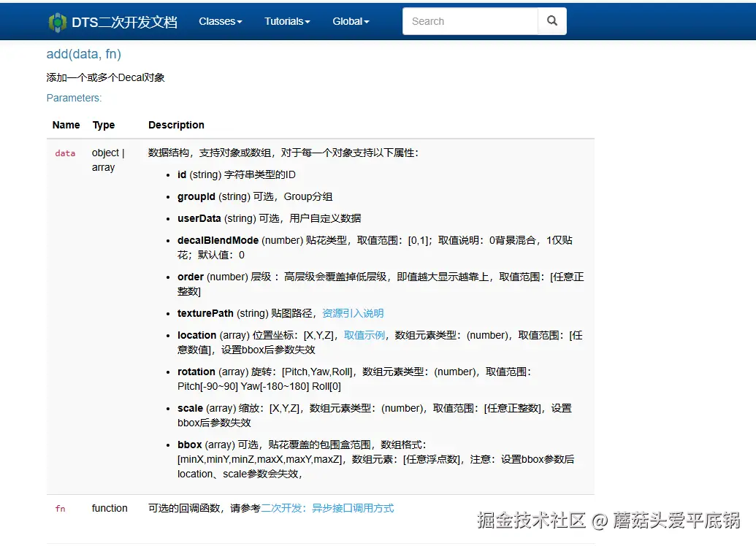This screenshot has width=756, height=546.
Task: Click the Type column header
Action: pos(104,125)
